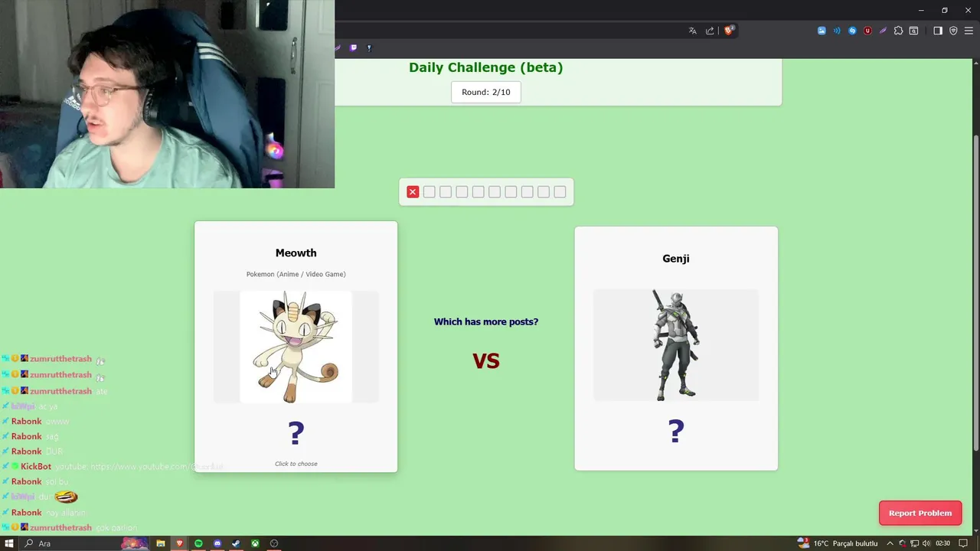Click KickBot's YouTube link in chat
Screen dimensions: 980x551
[156, 466]
